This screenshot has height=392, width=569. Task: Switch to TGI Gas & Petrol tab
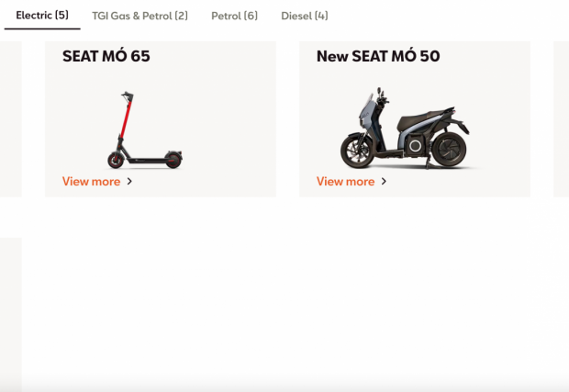(x=139, y=16)
